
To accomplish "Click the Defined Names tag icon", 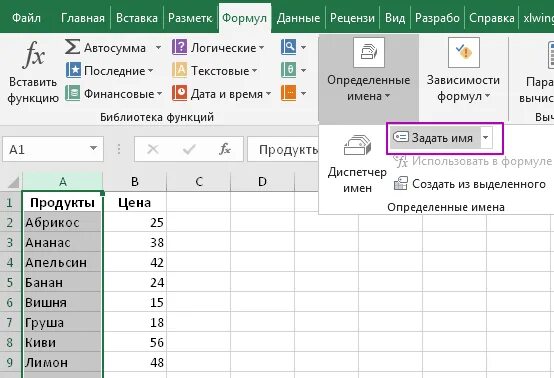I will click(369, 53).
